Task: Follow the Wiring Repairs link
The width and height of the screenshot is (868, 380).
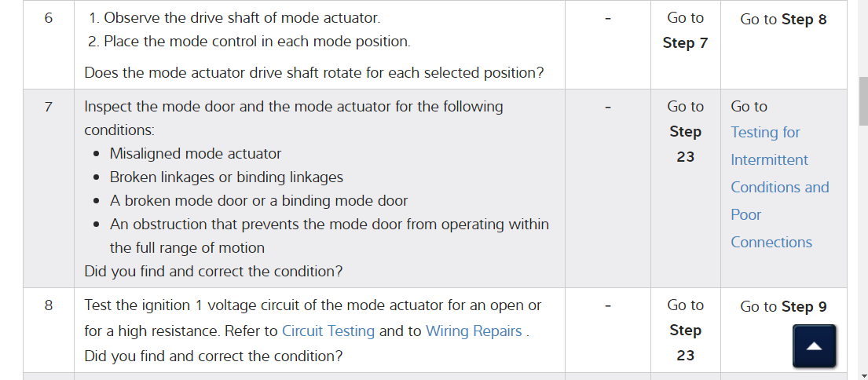Action: pos(474,331)
